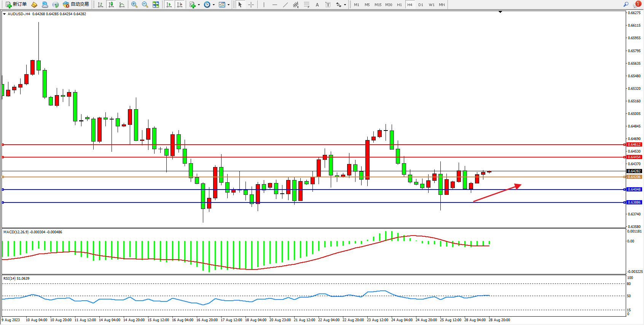
Task: Click the Tile Windows icon
Action: (x=156, y=5)
